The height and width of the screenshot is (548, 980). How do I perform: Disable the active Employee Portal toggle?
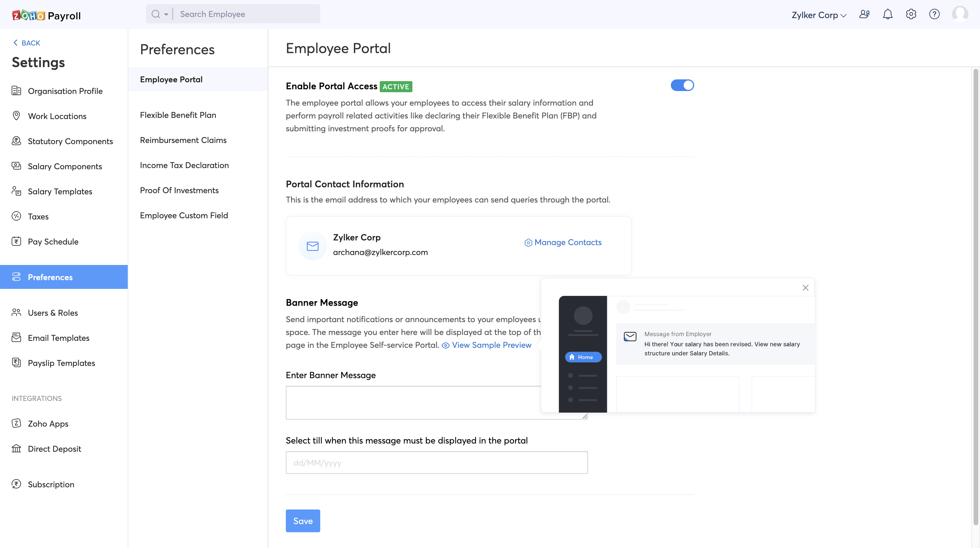[682, 85]
